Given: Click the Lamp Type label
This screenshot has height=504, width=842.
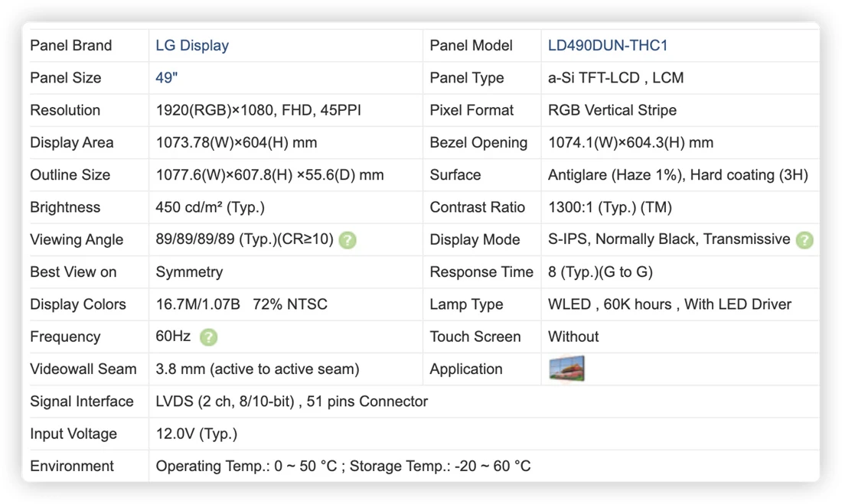Looking at the screenshot, I should click(x=466, y=304).
